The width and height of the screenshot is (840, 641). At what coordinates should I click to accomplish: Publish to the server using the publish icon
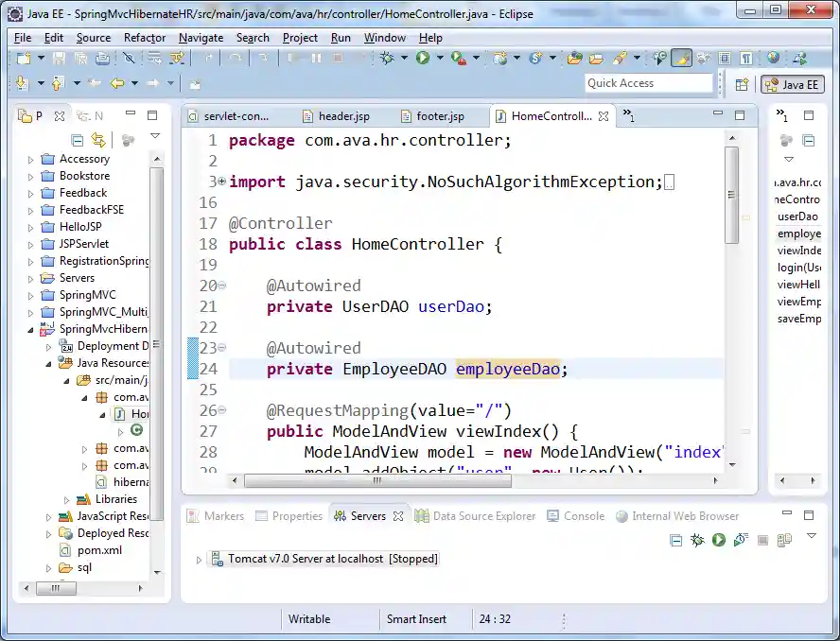[782, 539]
